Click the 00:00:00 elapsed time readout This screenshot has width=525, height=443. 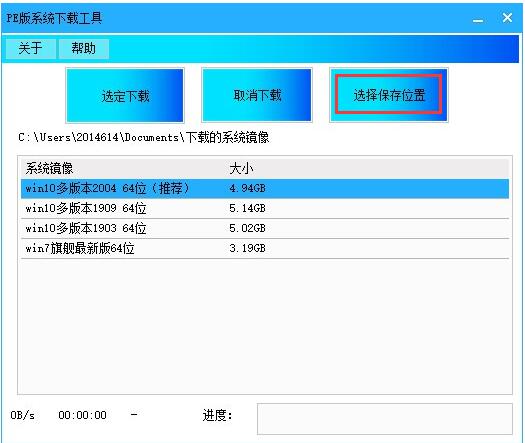coord(82,415)
